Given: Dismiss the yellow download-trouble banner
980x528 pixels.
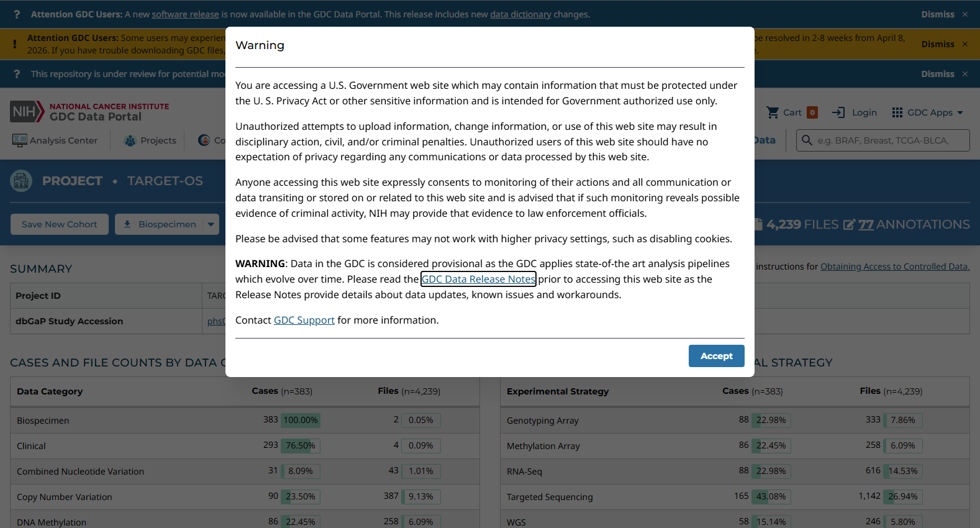Looking at the screenshot, I should [945, 44].
